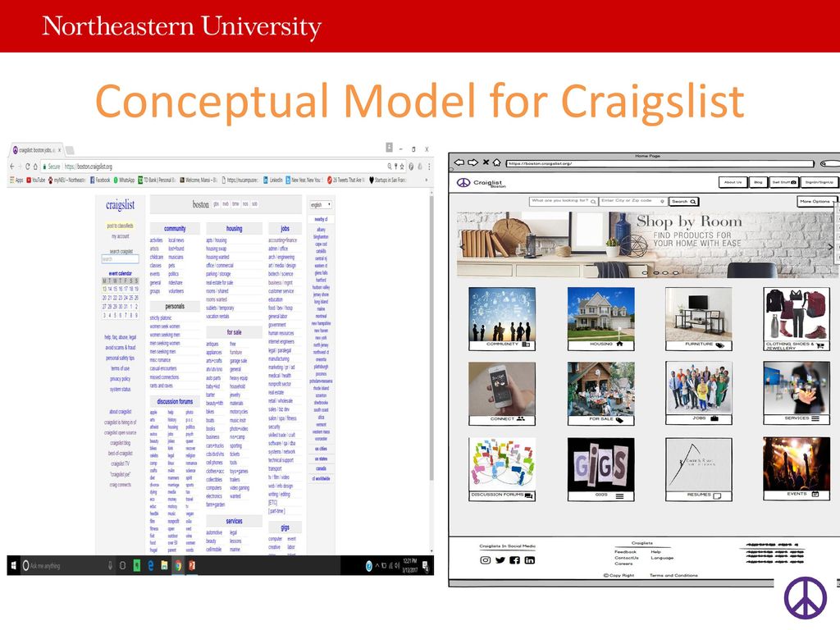Click the Search button in the mockup
Viewport: 840px width, 630px height.
coord(683,202)
